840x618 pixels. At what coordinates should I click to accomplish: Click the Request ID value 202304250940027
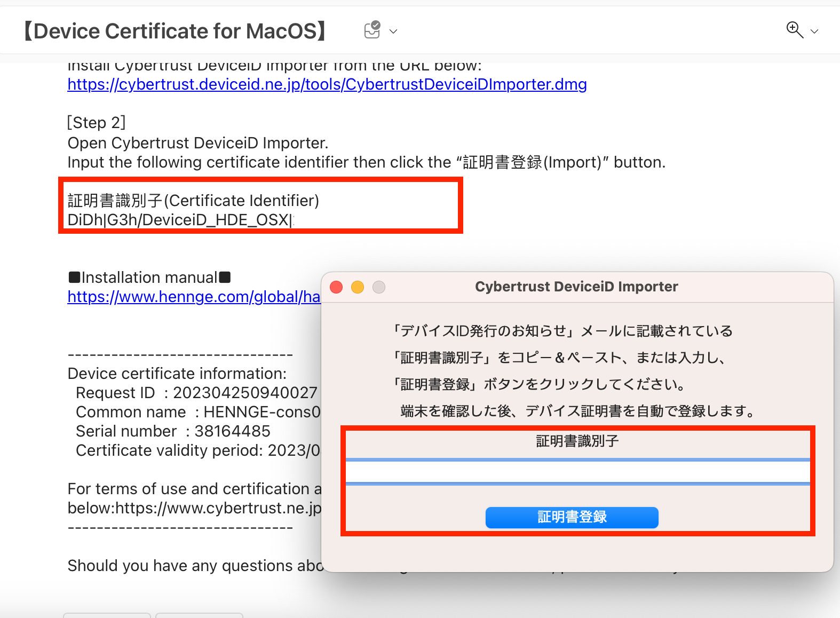pos(245,393)
